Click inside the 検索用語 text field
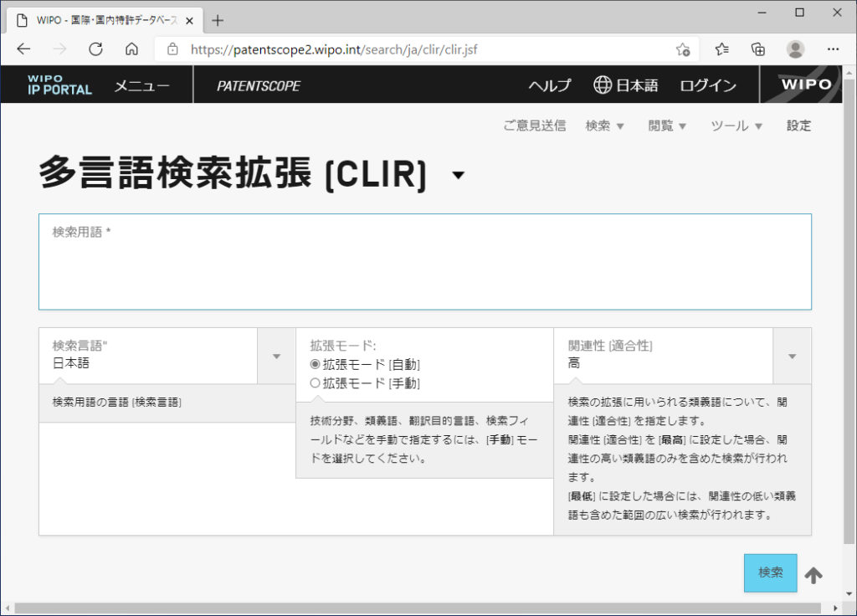 tap(424, 268)
